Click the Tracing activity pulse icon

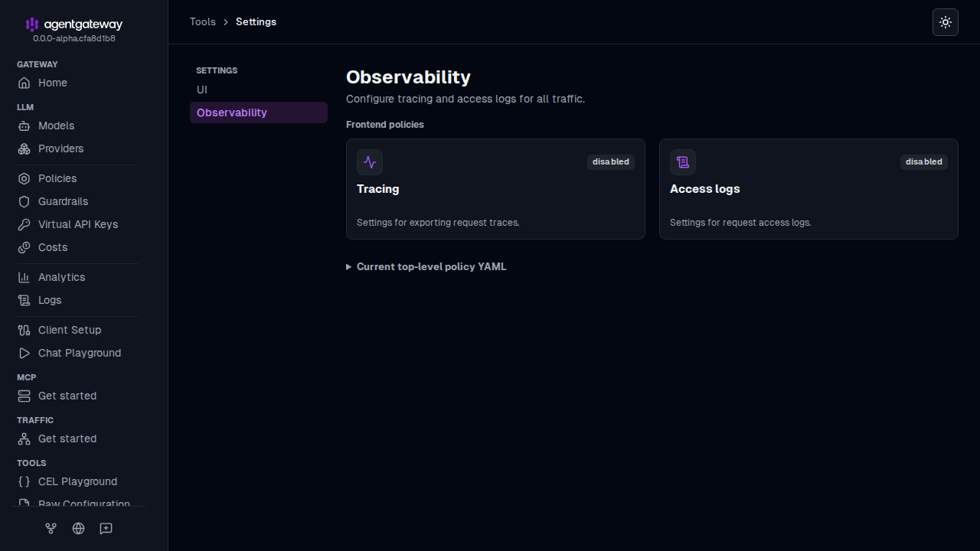370,162
